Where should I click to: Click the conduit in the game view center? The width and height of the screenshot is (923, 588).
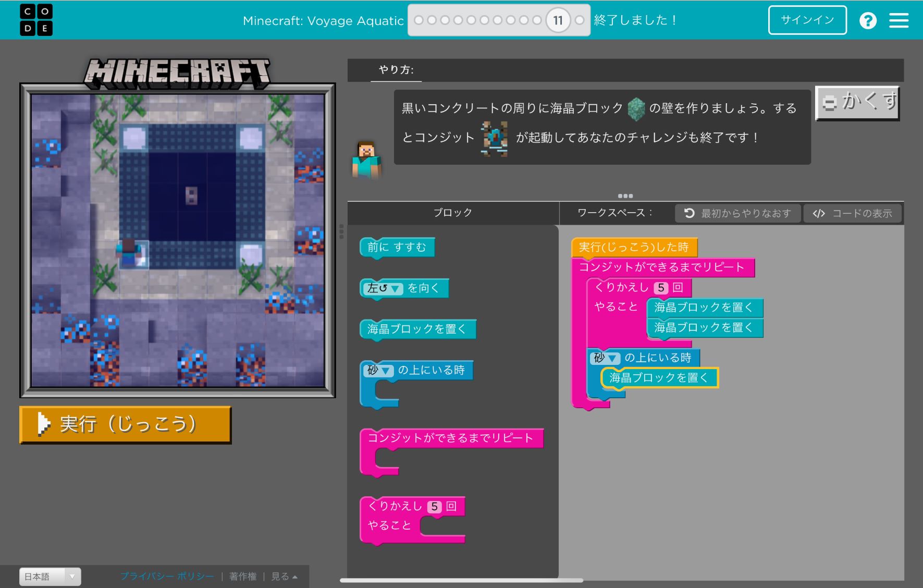[x=192, y=195]
